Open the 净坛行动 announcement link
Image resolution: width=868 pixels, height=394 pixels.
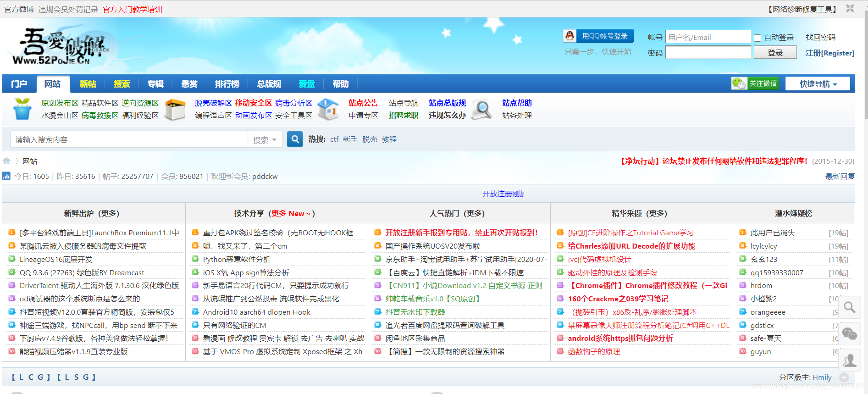point(713,161)
